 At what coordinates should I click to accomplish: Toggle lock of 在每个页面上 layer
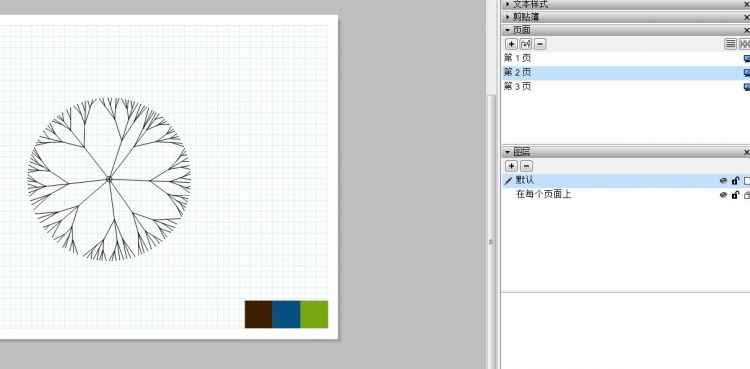tap(735, 195)
